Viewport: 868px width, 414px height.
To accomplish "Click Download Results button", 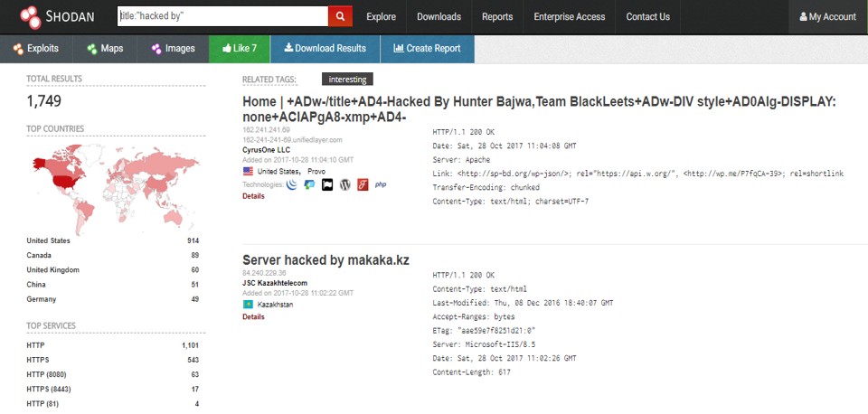I will pos(325,49).
